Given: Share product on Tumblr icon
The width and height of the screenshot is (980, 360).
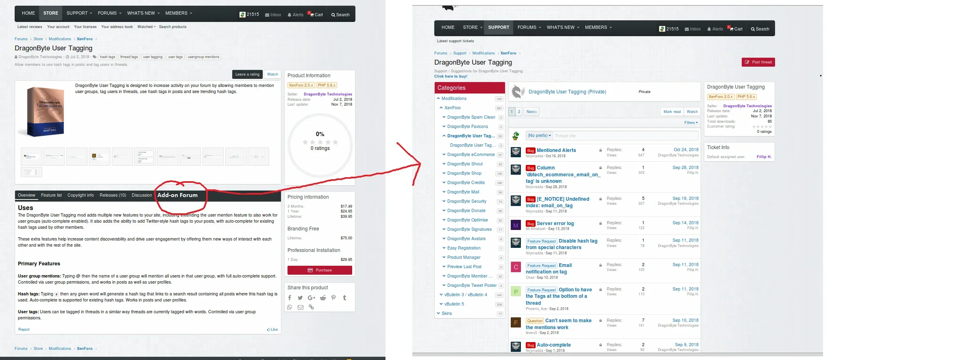Looking at the screenshot, I should tap(344, 298).
